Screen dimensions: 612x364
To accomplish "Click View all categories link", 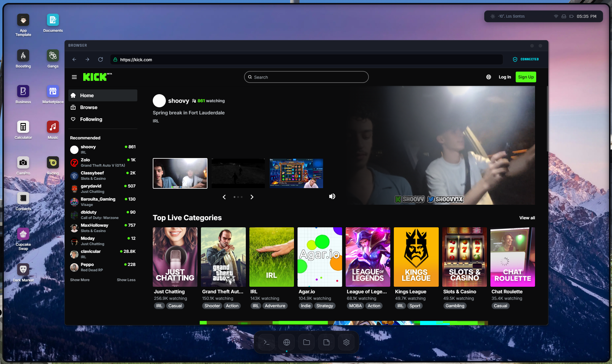I will click(x=527, y=218).
